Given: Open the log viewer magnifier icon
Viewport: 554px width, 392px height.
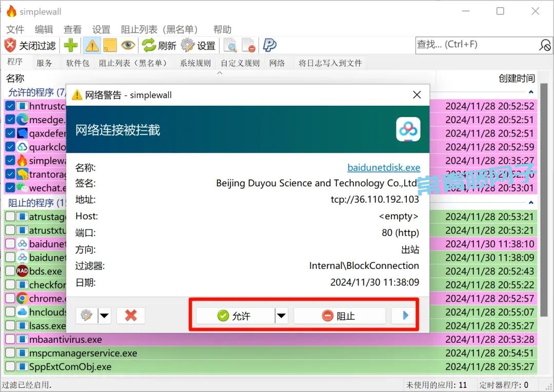Looking at the screenshot, I should click(230, 46).
